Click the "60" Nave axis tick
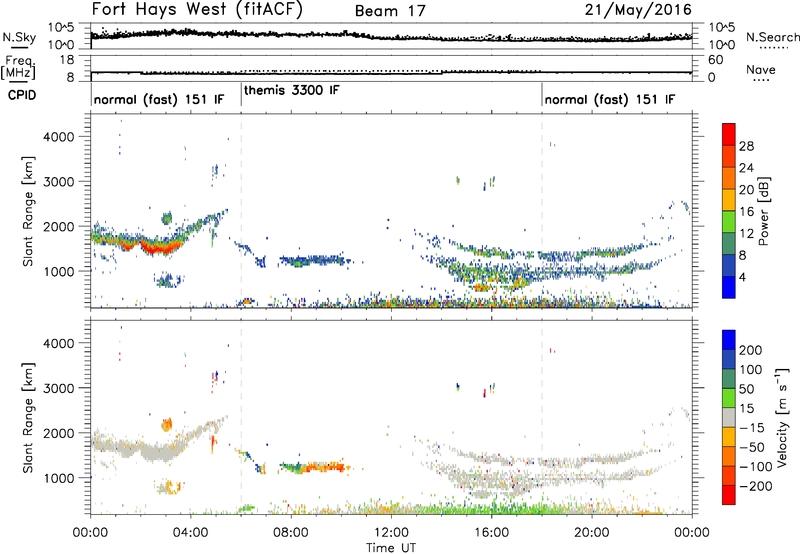800x554 pixels. (716, 60)
